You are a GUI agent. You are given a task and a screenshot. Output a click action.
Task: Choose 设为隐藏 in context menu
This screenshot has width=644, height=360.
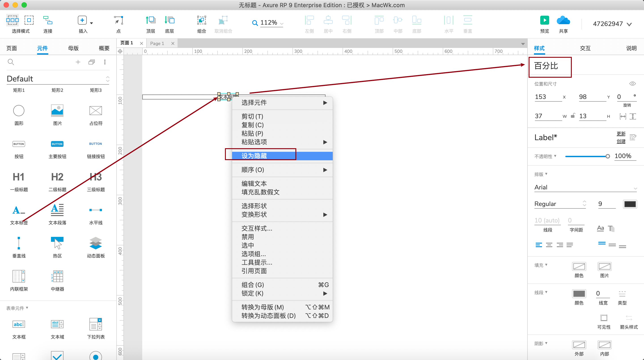pyautogui.click(x=282, y=156)
